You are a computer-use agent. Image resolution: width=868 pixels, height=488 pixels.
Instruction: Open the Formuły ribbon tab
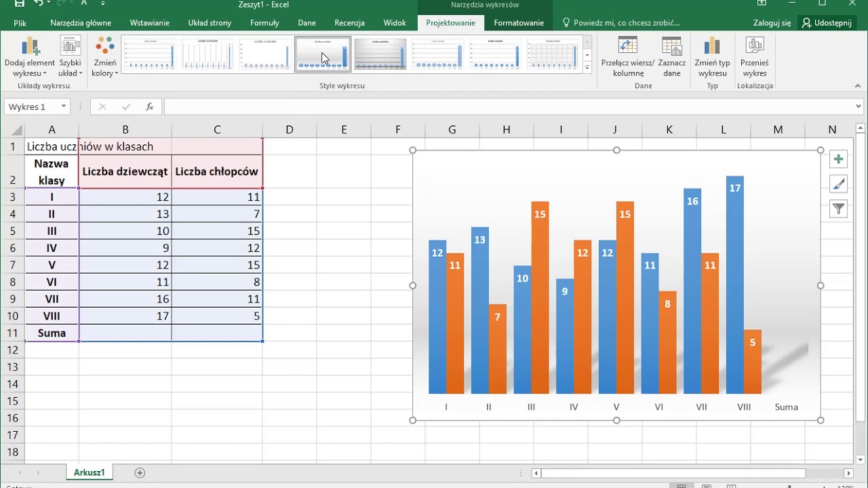(264, 23)
